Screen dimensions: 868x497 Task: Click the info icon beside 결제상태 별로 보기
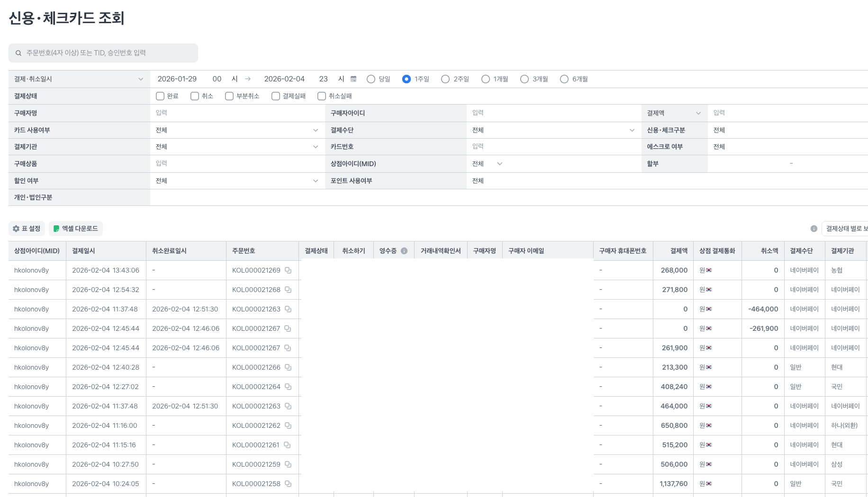pos(814,229)
